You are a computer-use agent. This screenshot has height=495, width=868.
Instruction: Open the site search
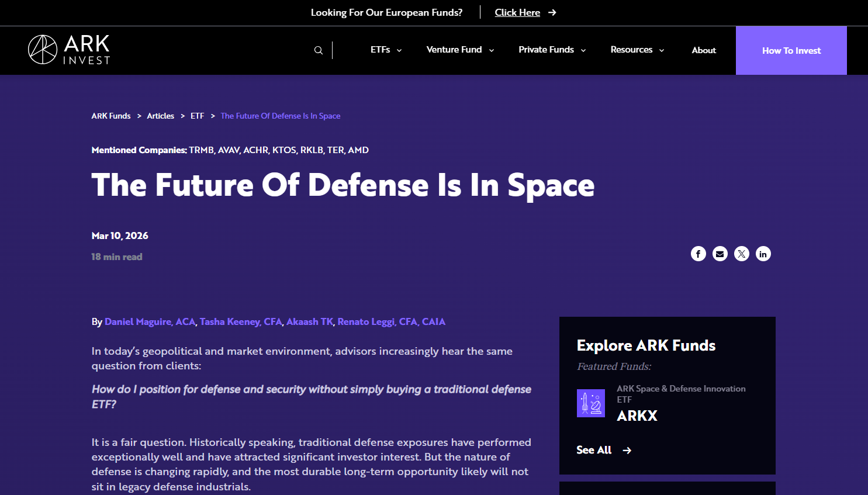point(318,50)
